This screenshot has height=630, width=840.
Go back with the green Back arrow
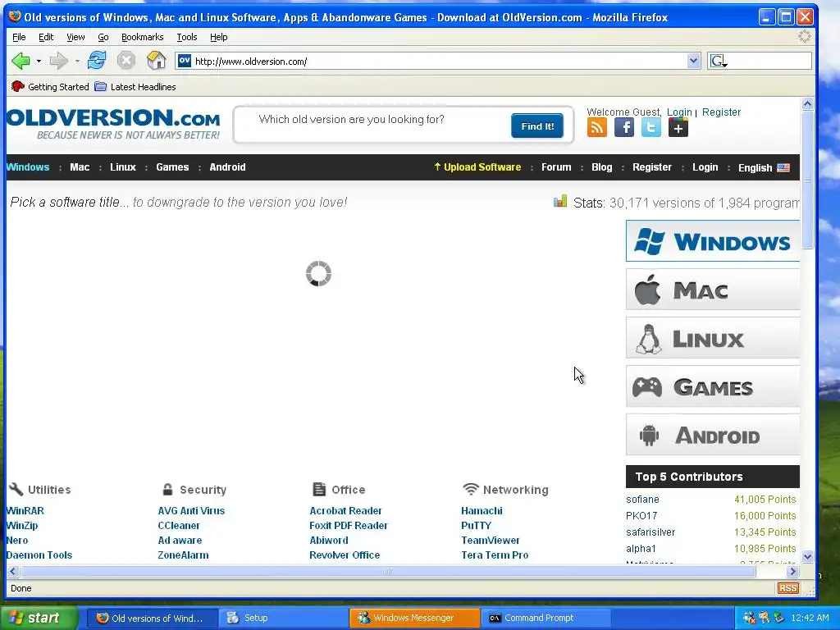pos(21,61)
